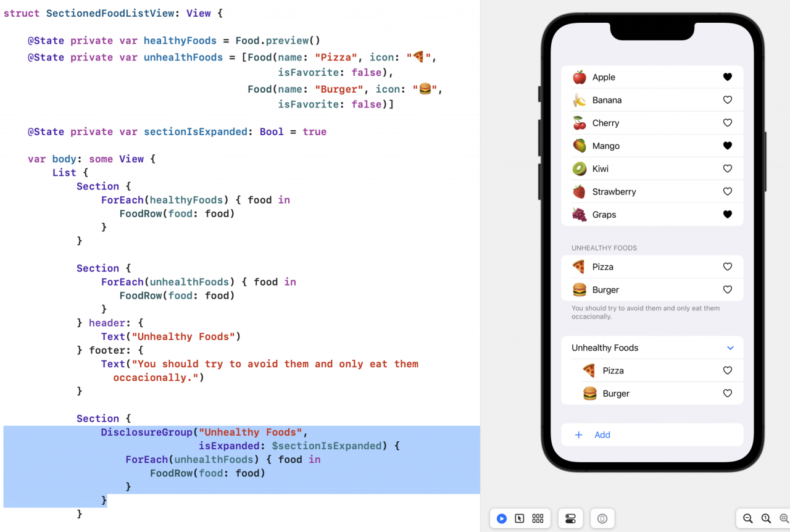The height and width of the screenshot is (532, 790).
Task: Collapse the Unhealthy Foods disclosure group
Action: [730, 347]
